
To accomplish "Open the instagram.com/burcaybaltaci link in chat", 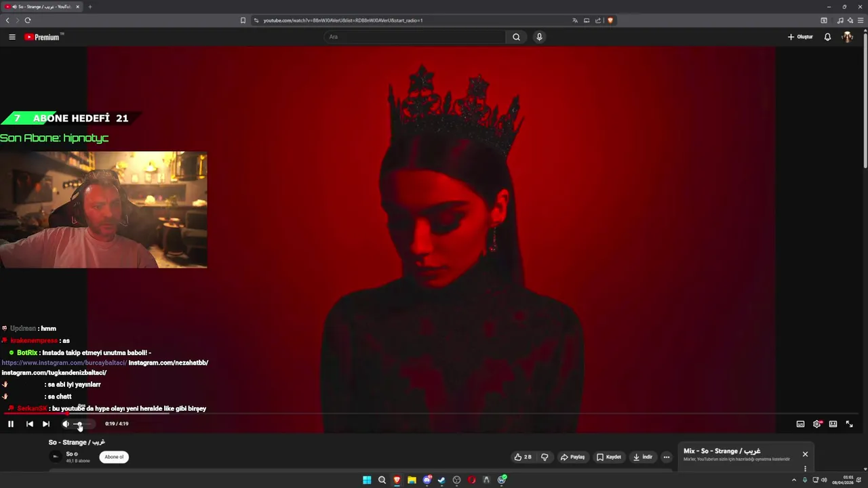I will tap(64, 363).
